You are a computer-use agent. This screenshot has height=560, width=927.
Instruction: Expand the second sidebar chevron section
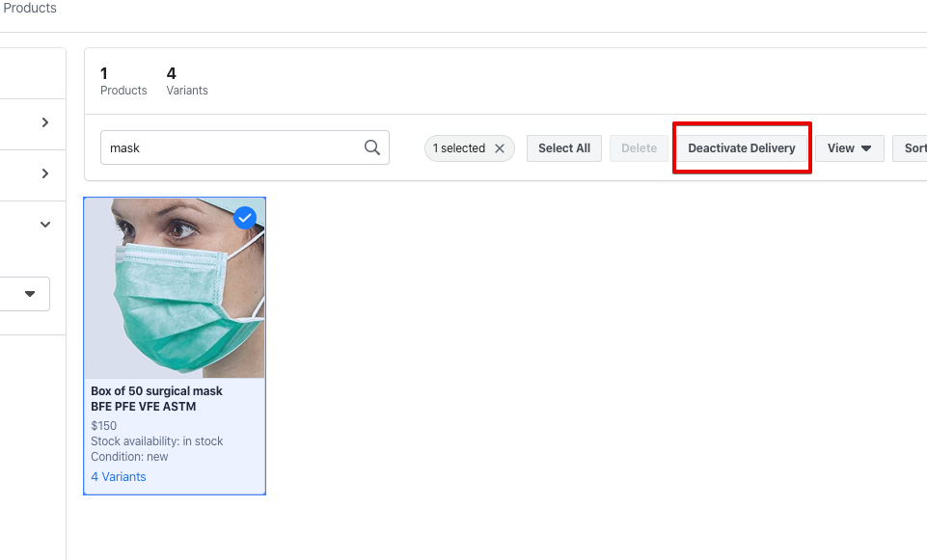[45, 173]
